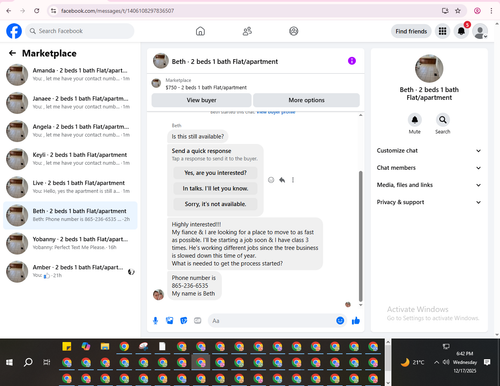Viewport: 500px width, 386px height.
Task: Open the Chrome three-dot menu
Action: coord(491,11)
